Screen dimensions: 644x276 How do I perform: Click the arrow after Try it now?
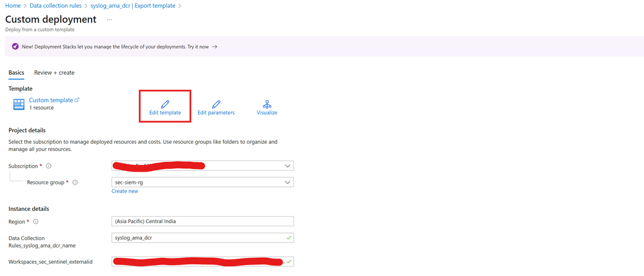[x=215, y=47]
